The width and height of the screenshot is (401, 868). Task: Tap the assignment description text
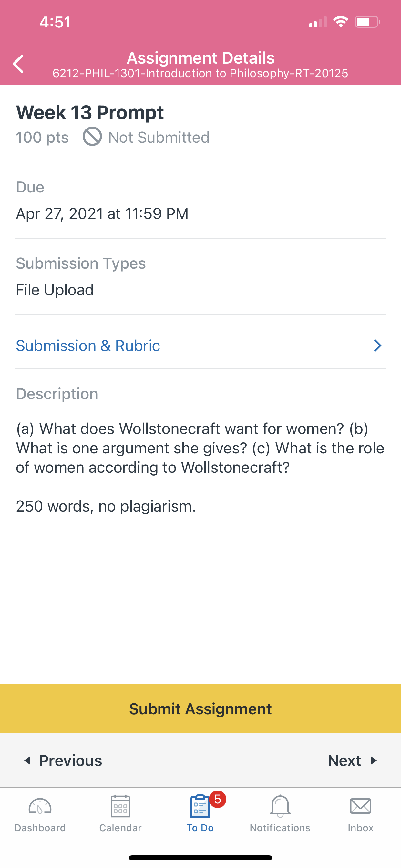tap(200, 448)
